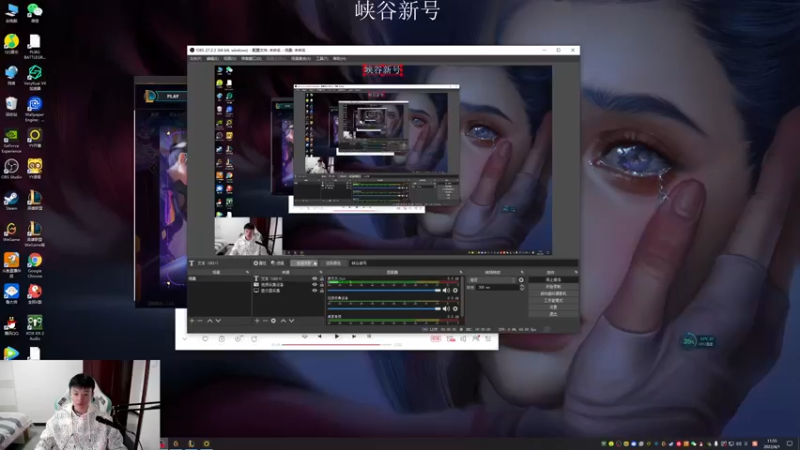
Task: Click the transition duration stepper arrows
Action: point(521,287)
